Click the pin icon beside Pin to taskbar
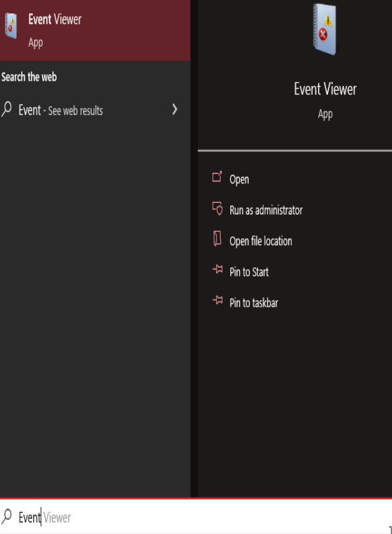Image resolution: width=392 pixels, height=534 pixels. click(217, 300)
